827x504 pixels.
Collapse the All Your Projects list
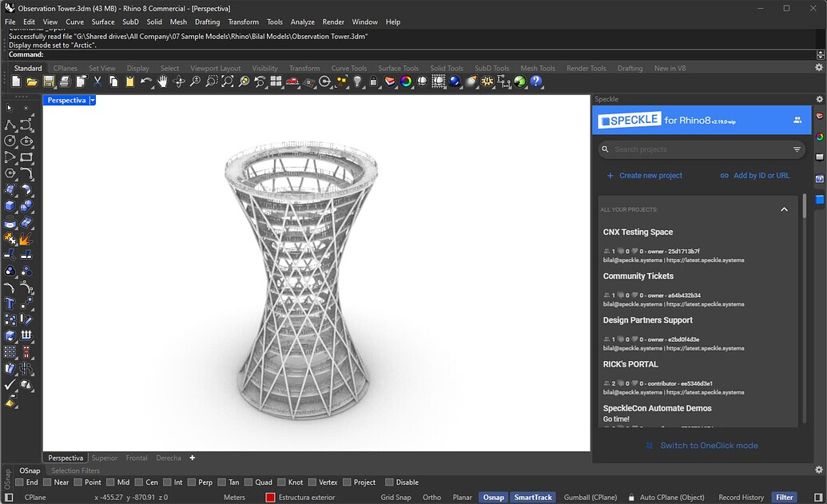pos(785,209)
